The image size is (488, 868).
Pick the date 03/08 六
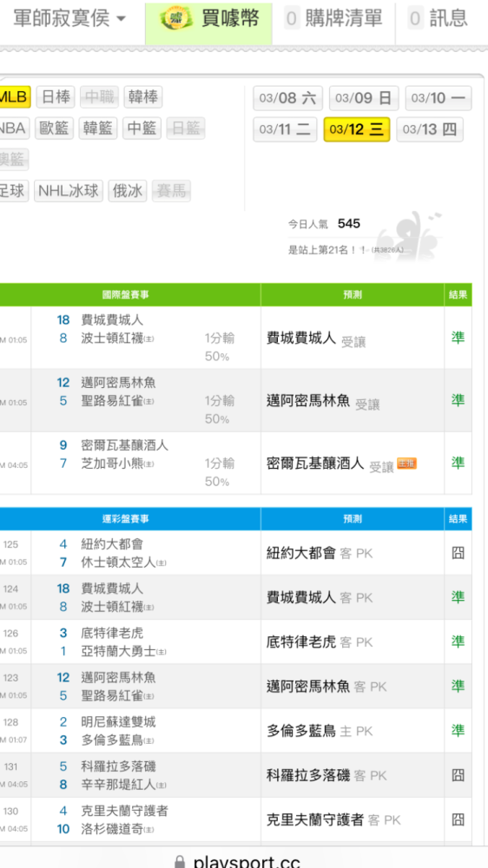(288, 99)
